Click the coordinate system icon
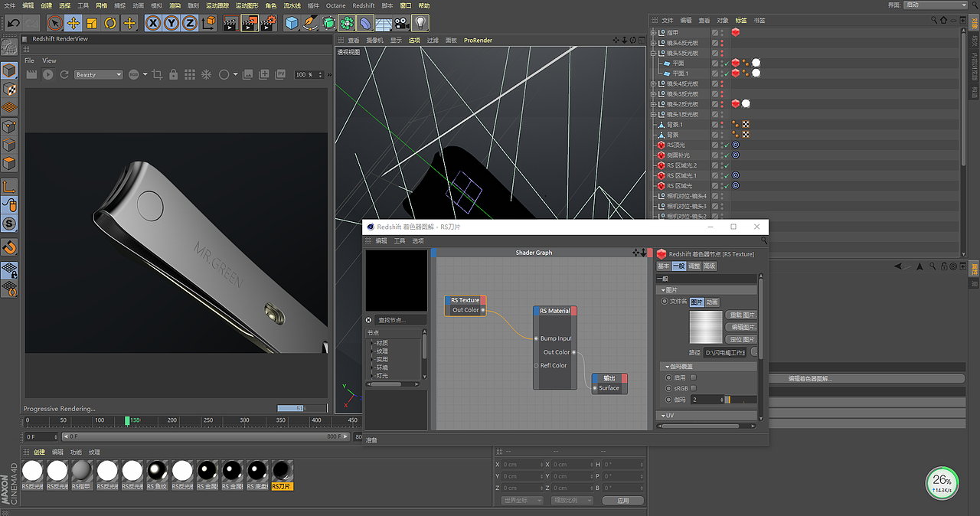The height and width of the screenshot is (516, 980). point(209,23)
